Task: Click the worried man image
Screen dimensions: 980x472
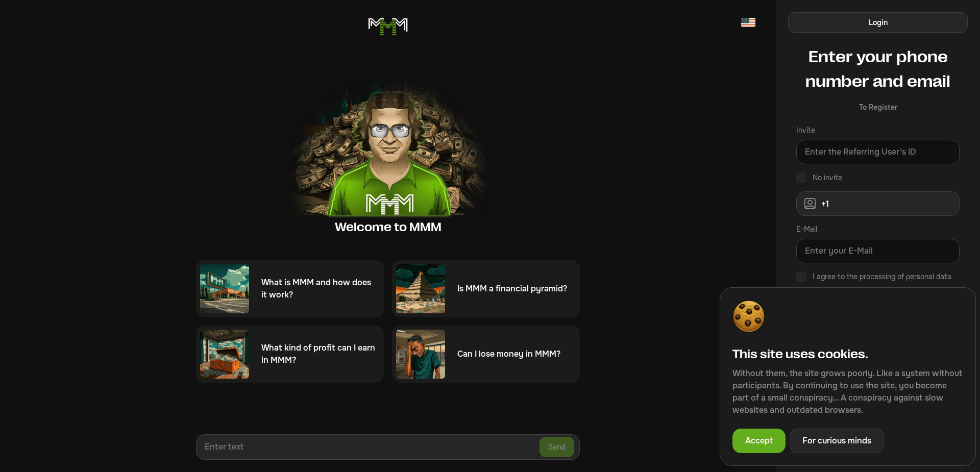Action: point(421,354)
